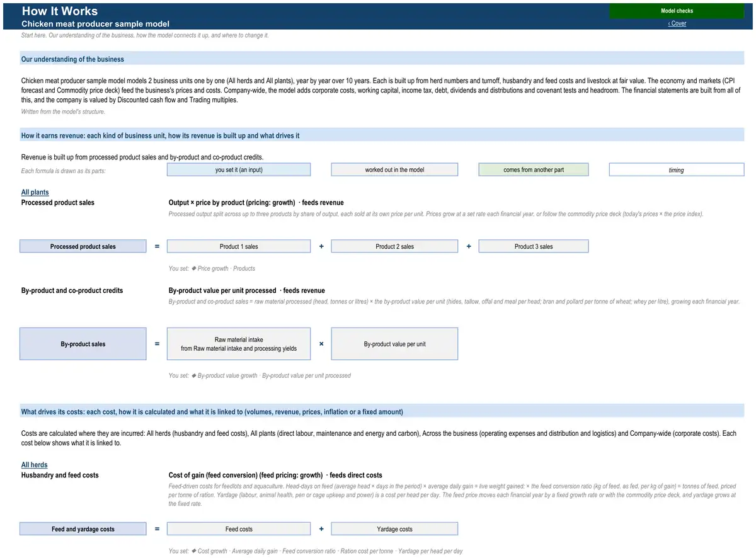Jump to the All herds link
Viewport: 756px width, 558px height.
pyautogui.click(x=35, y=465)
